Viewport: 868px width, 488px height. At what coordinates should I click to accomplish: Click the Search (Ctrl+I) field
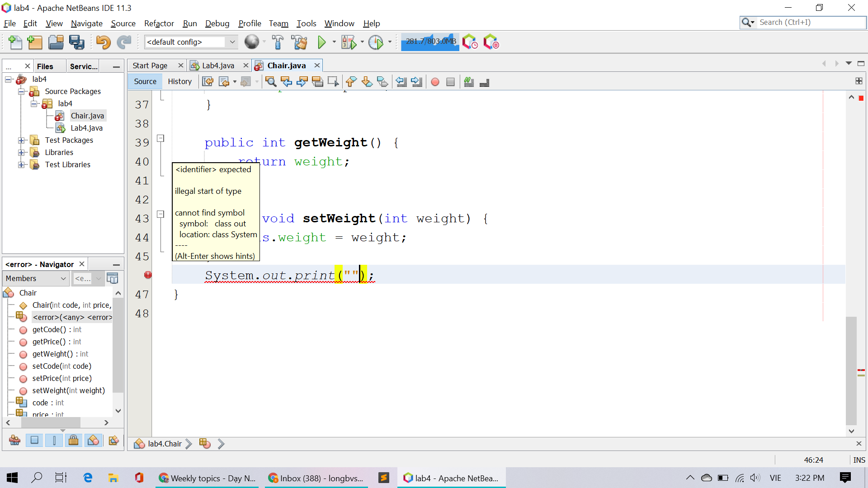pos(809,22)
